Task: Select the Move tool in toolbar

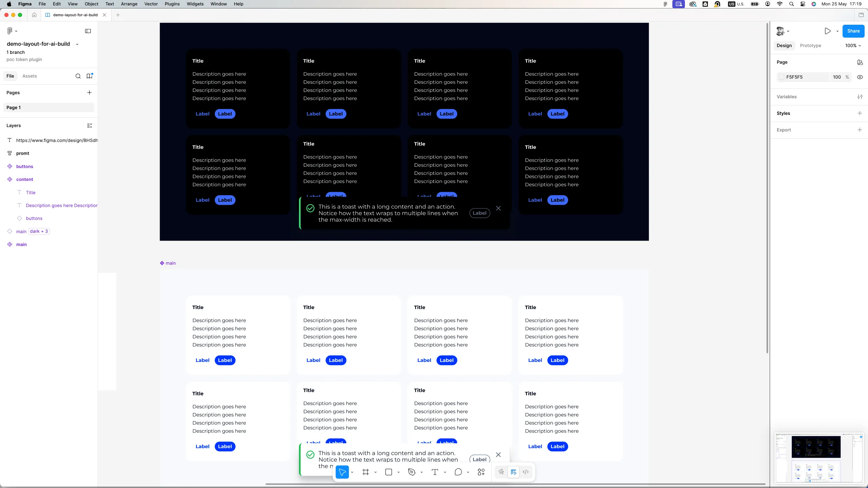Action: point(342,472)
